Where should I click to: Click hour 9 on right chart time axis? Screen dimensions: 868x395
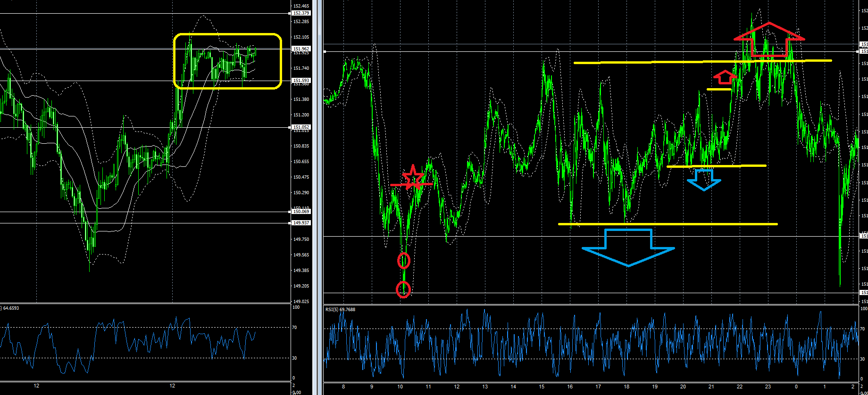coord(372,387)
